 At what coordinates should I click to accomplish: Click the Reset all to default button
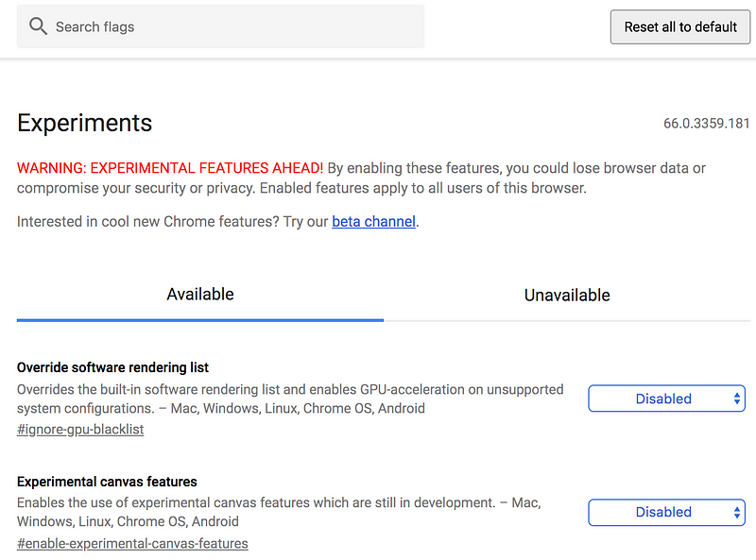coord(680,27)
